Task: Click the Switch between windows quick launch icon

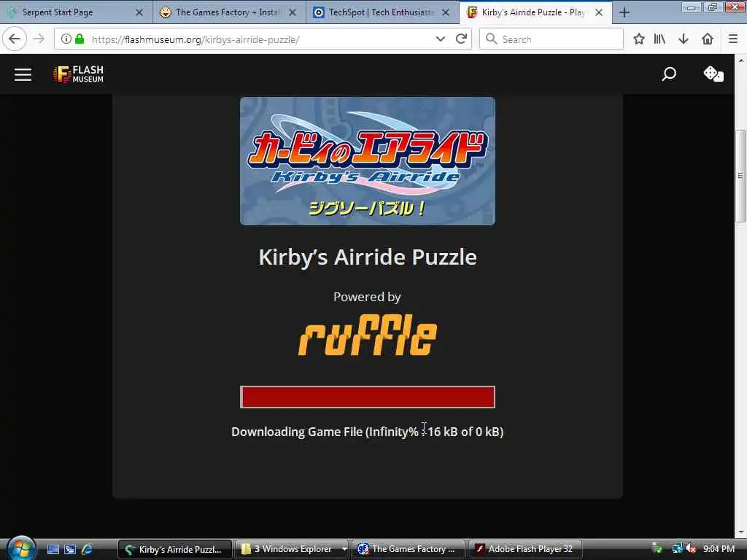Action: click(70, 549)
